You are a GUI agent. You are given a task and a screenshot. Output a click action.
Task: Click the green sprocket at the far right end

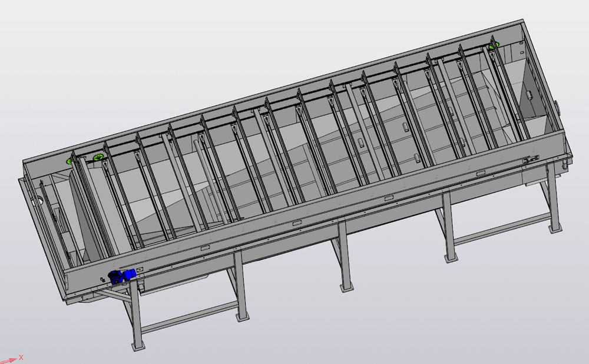tap(492, 45)
